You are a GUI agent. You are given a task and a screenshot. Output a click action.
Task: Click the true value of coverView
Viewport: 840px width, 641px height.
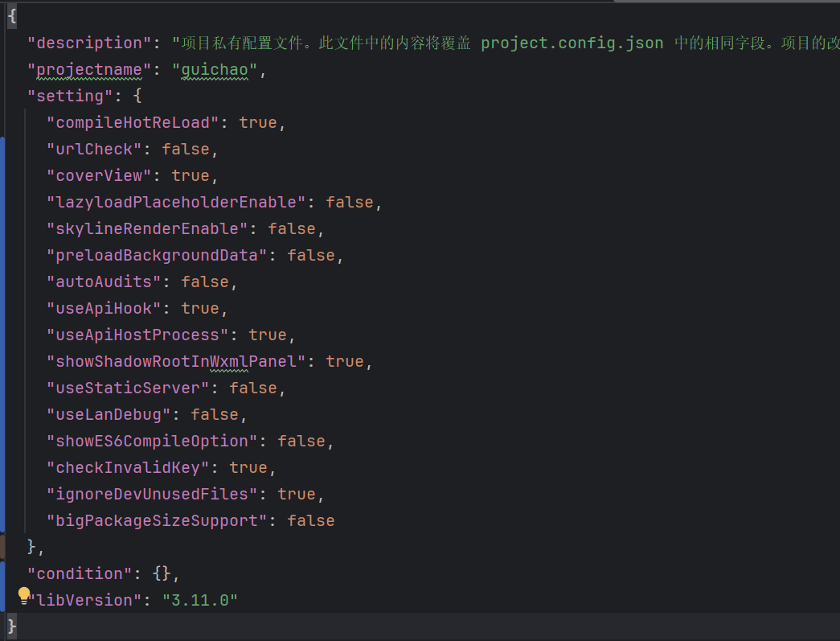[191, 176]
